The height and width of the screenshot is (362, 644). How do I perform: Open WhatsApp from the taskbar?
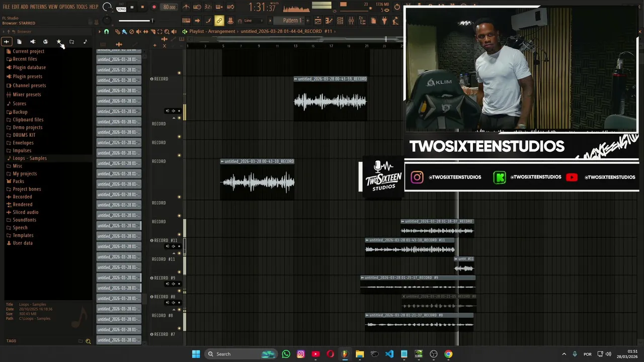tap(286, 354)
